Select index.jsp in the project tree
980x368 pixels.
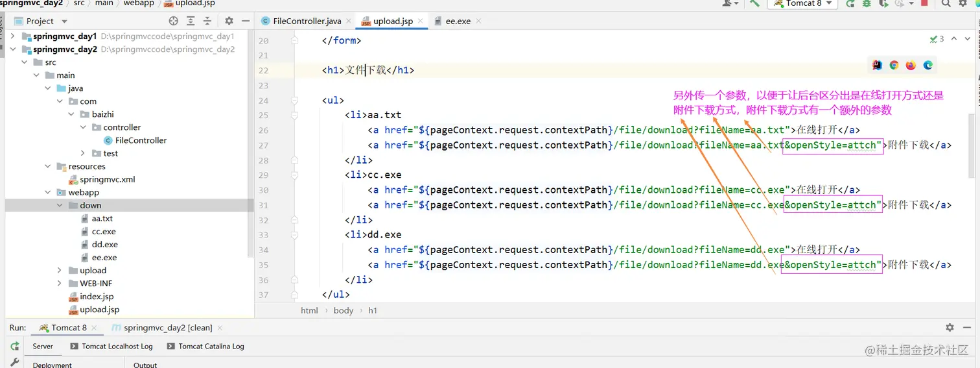click(91, 296)
